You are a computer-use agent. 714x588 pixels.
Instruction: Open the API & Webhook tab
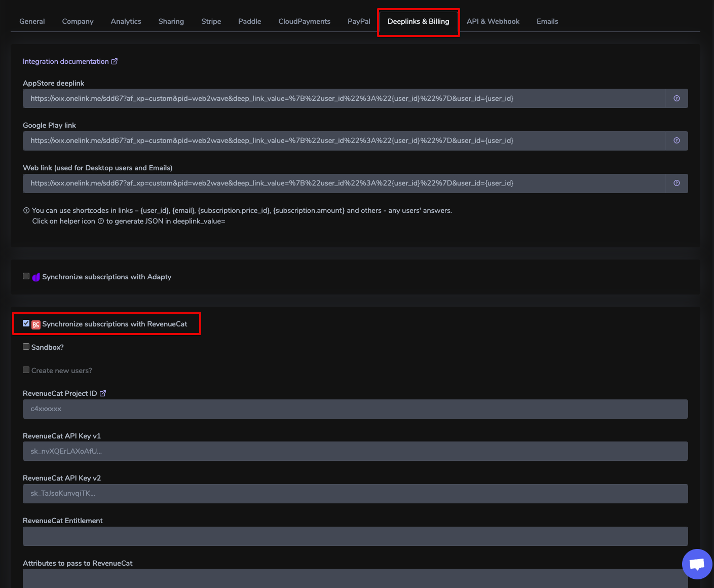493,21
